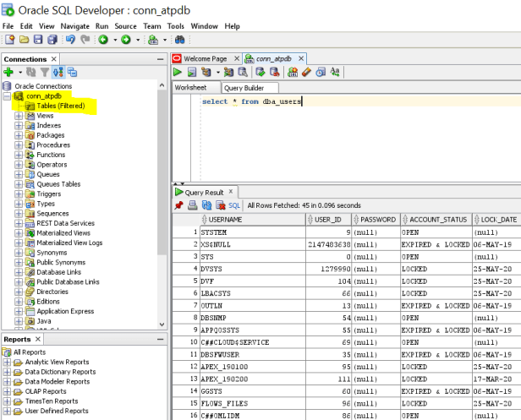The image size is (521, 420).
Task: Expand Data Dictionary Reports node
Action: 8,372
